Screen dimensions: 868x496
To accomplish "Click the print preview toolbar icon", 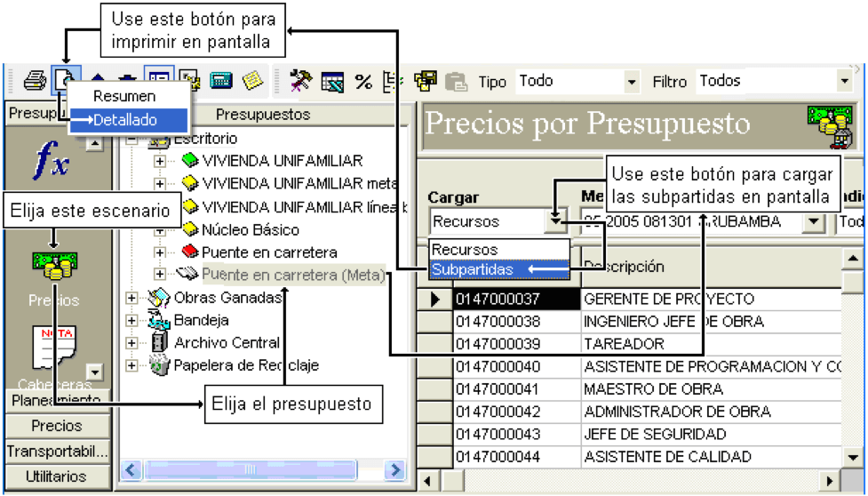I will (66, 81).
